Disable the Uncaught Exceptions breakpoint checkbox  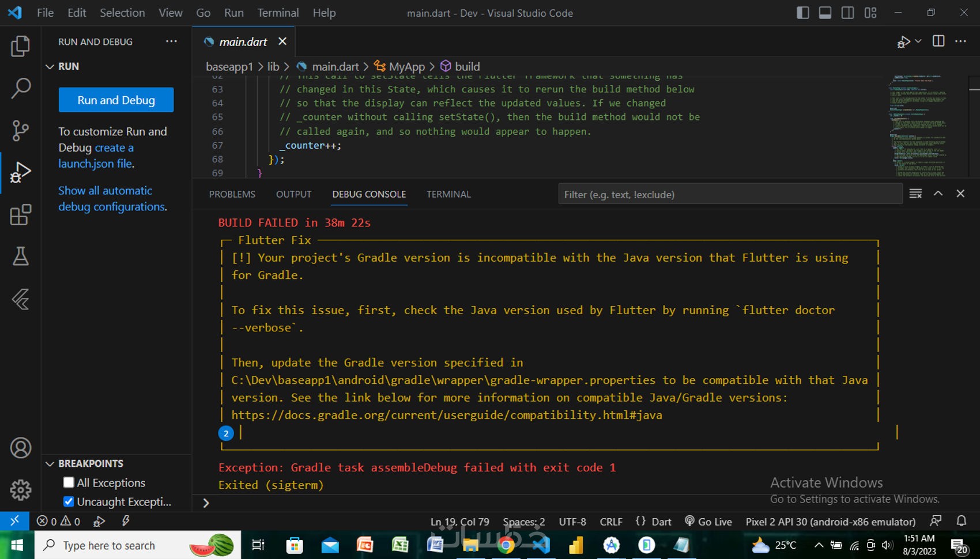pyautogui.click(x=69, y=501)
